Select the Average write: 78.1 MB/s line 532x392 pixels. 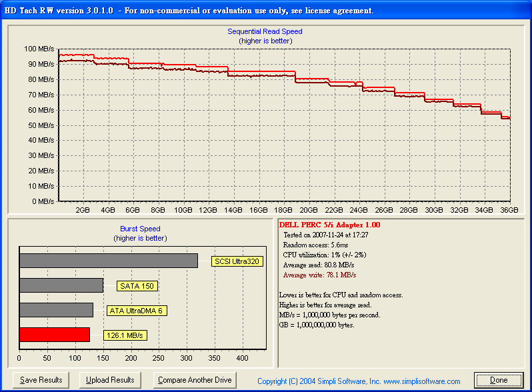319,275
